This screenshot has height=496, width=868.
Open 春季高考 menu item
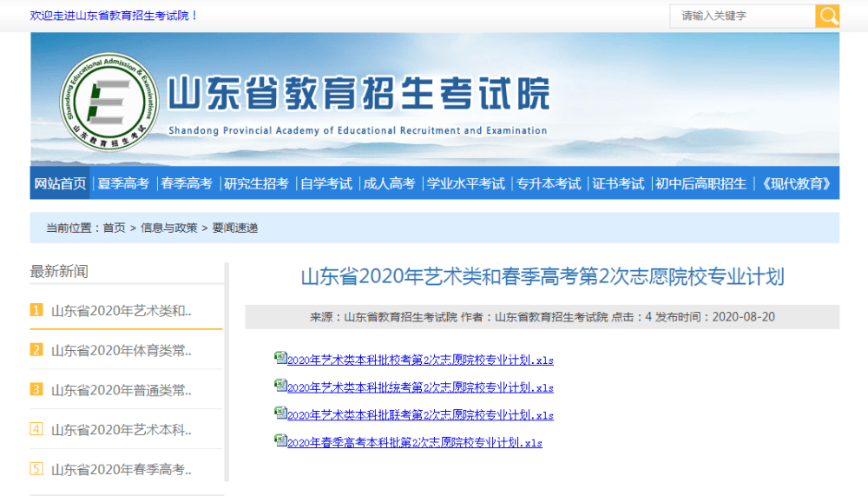pos(187,183)
